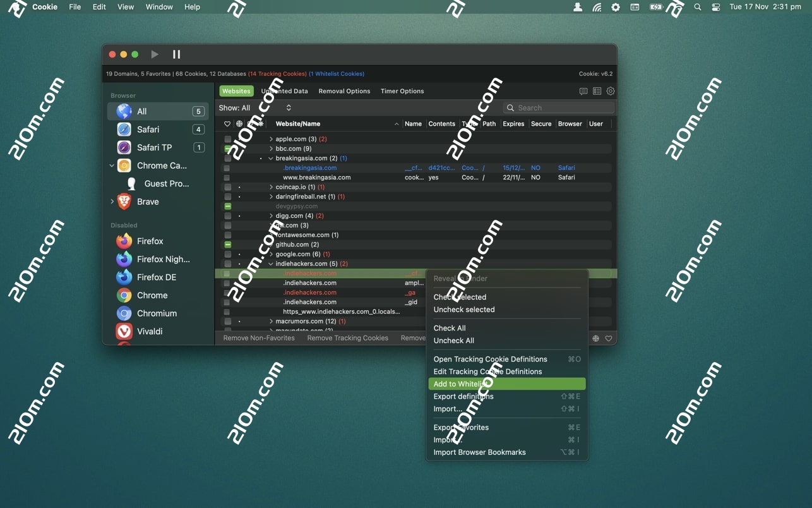Screen dimensions: 812x508
Task: Select the Chrome Canary icon in sidebar
Action: coord(124,166)
